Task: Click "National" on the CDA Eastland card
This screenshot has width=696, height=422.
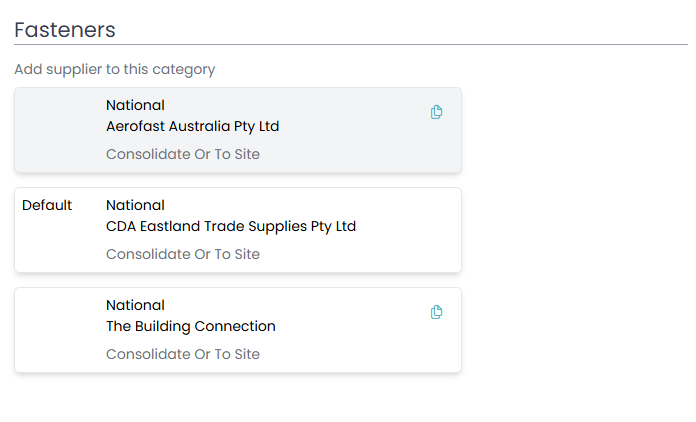Action: pos(135,205)
